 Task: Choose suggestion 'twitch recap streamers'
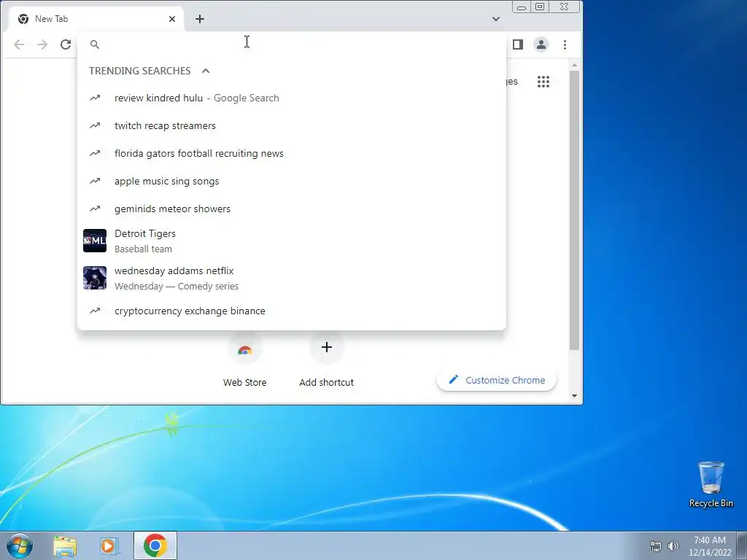[x=292, y=125]
